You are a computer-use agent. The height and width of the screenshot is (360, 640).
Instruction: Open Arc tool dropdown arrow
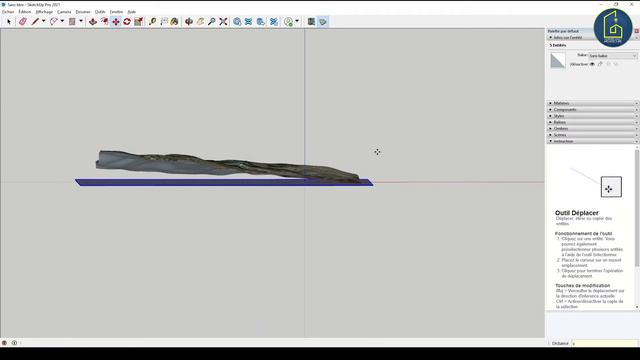coord(62,21)
